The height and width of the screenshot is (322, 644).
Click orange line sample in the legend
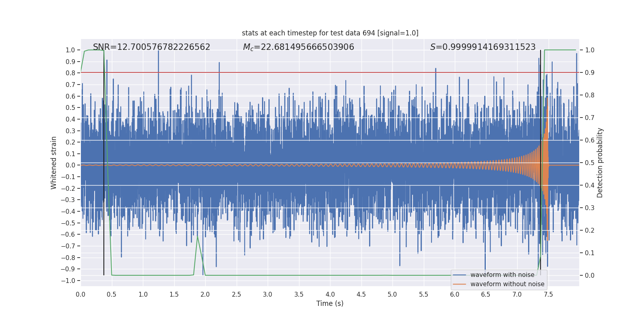point(459,284)
